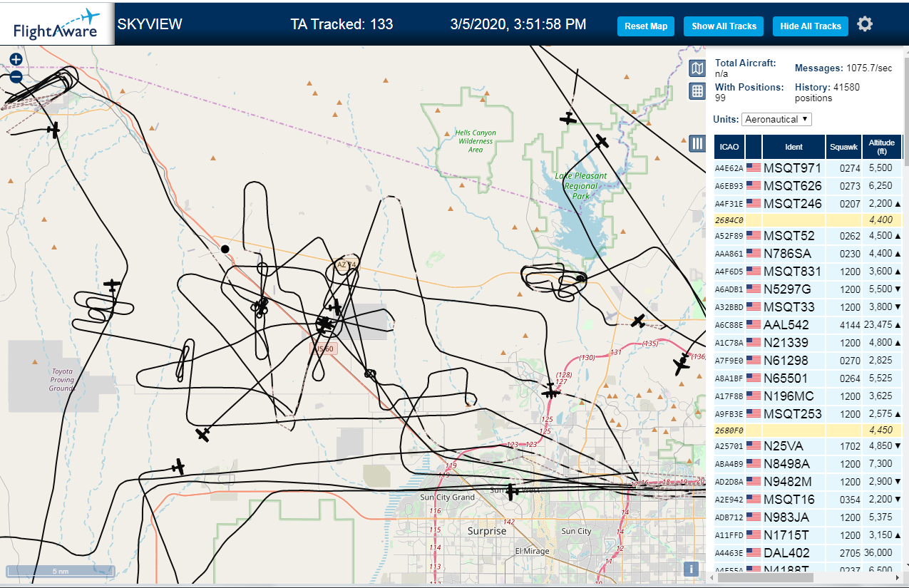Click Hide All Tracks
The width and height of the screenshot is (909, 588).
coord(811,26)
